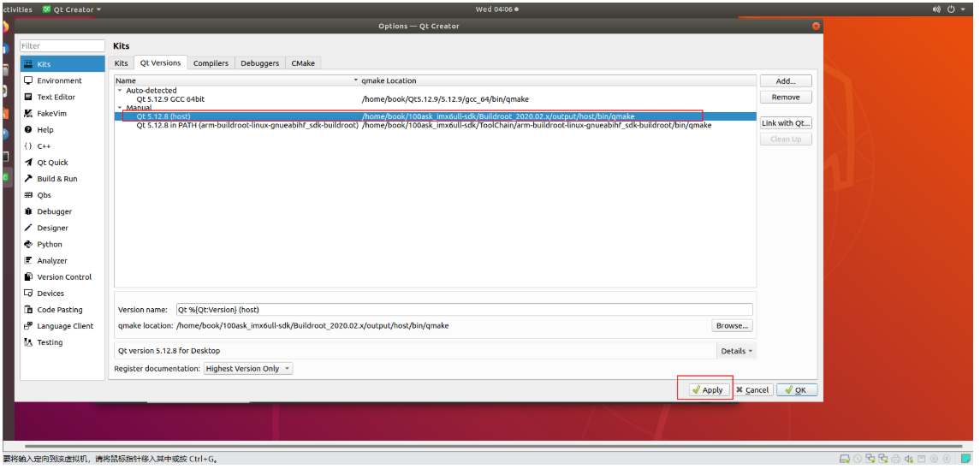Close the Options dialog window
Viewport: 980px width, 469px height.
(x=816, y=26)
